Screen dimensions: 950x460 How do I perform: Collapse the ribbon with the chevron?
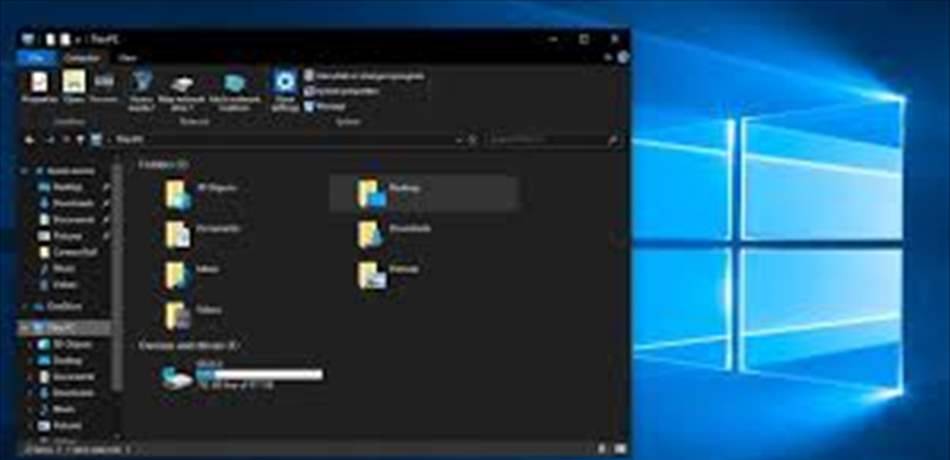608,58
